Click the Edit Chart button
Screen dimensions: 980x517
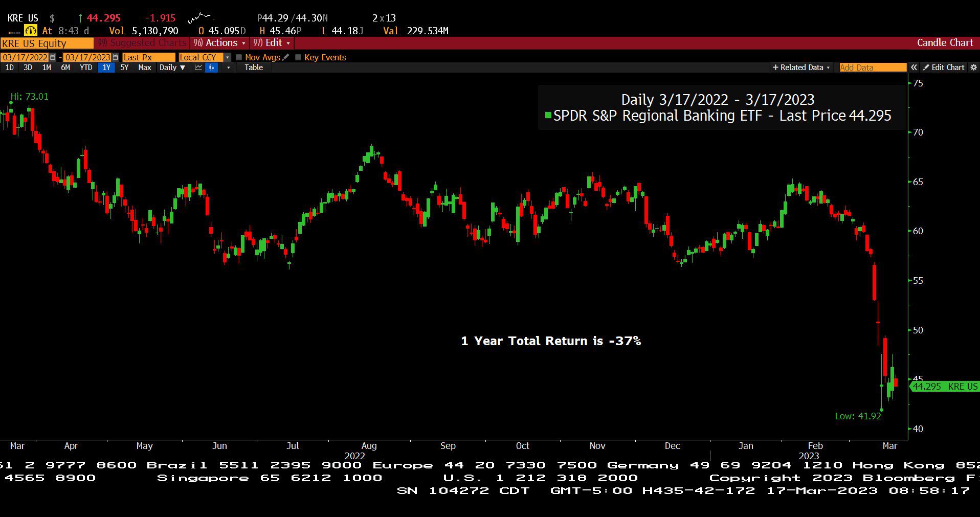pos(944,68)
